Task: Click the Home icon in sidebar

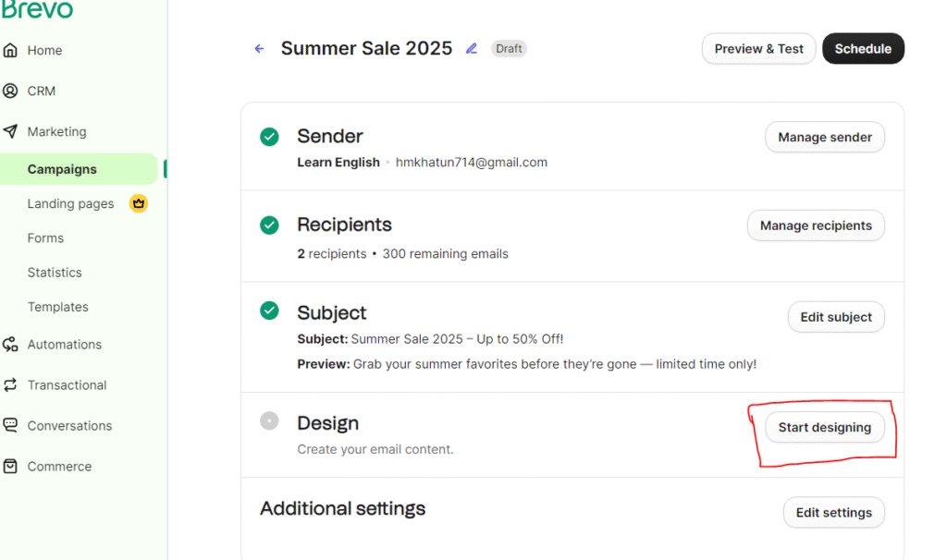Action: (x=10, y=51)
